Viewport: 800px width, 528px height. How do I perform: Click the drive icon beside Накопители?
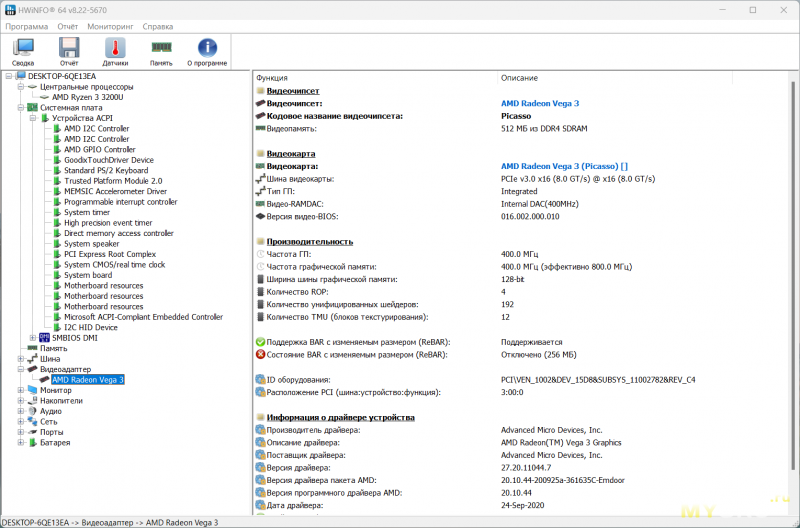[x=33, y=400]
